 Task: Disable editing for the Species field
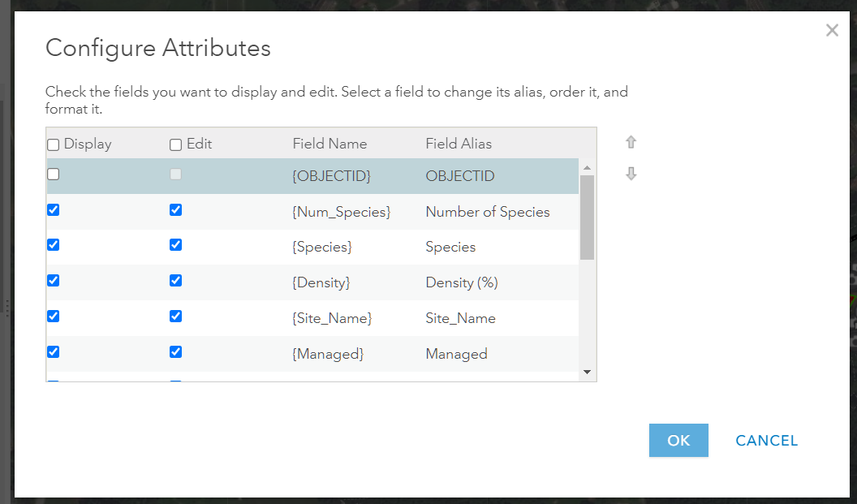pos(175,244)
